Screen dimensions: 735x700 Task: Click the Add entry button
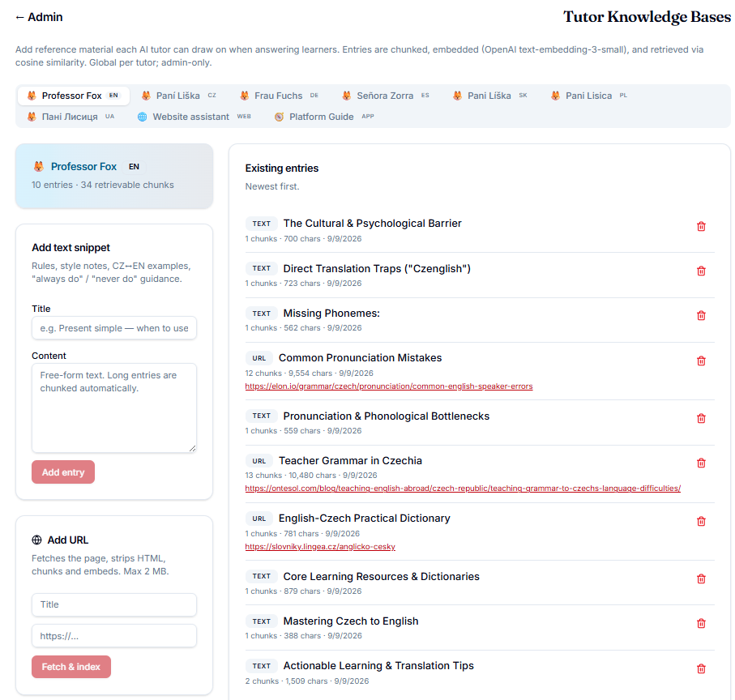point(63,472)
